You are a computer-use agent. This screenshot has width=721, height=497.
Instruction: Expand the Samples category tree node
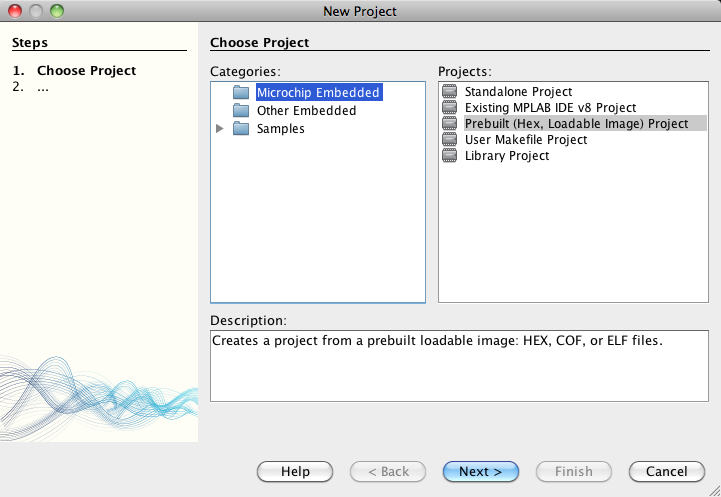220,129
